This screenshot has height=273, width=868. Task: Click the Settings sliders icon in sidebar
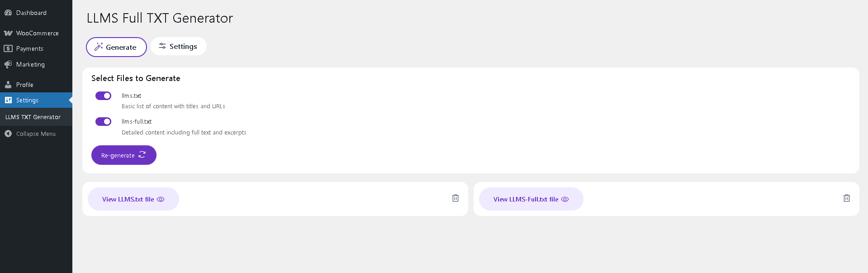click(8, 100)
